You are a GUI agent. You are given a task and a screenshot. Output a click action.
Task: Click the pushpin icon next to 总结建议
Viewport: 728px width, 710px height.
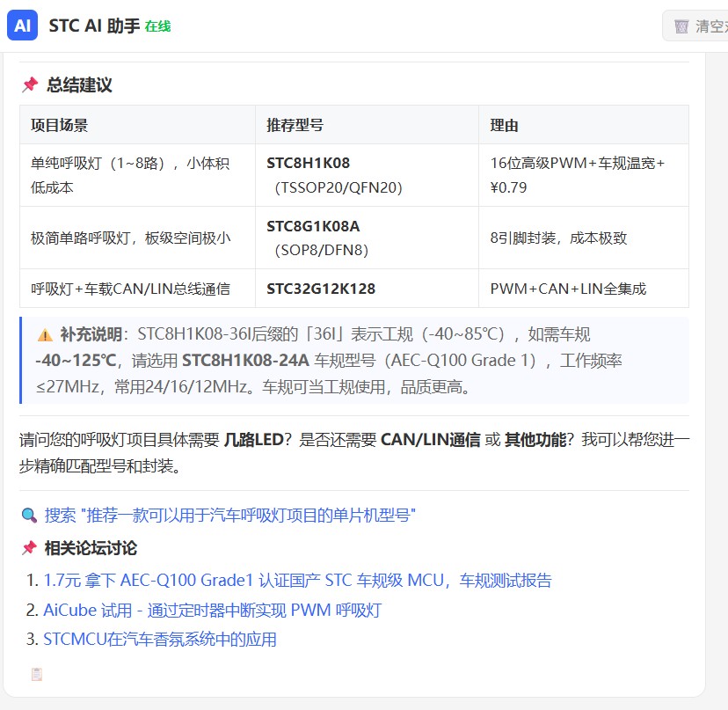pyautogui.click(x=30, y=84)
